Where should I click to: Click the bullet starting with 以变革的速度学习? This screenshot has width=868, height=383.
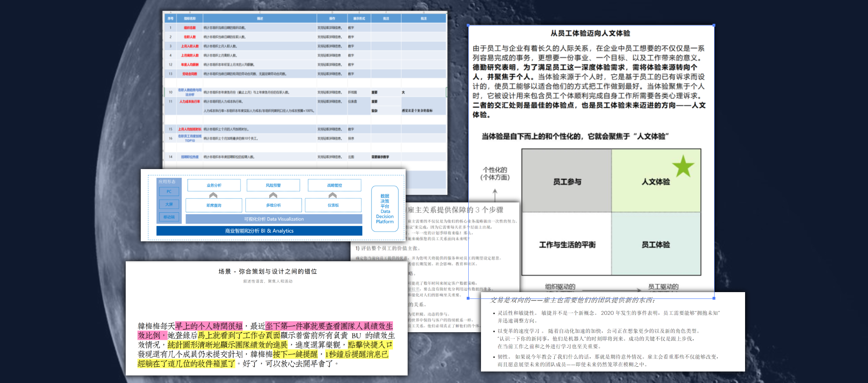pyautogui.click(x=599, y=339)
